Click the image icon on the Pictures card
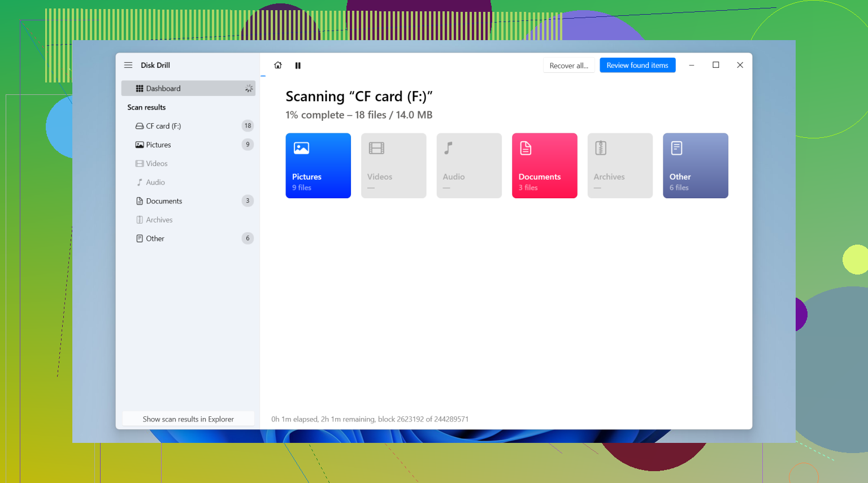This screenshot has width=868, height=483. (x=301, y=148)
